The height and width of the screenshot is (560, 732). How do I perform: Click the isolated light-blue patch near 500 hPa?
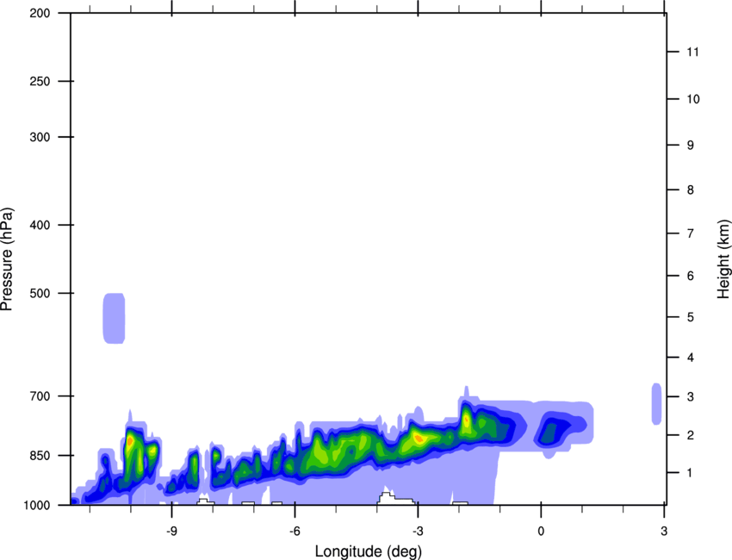tap(114, 319)
